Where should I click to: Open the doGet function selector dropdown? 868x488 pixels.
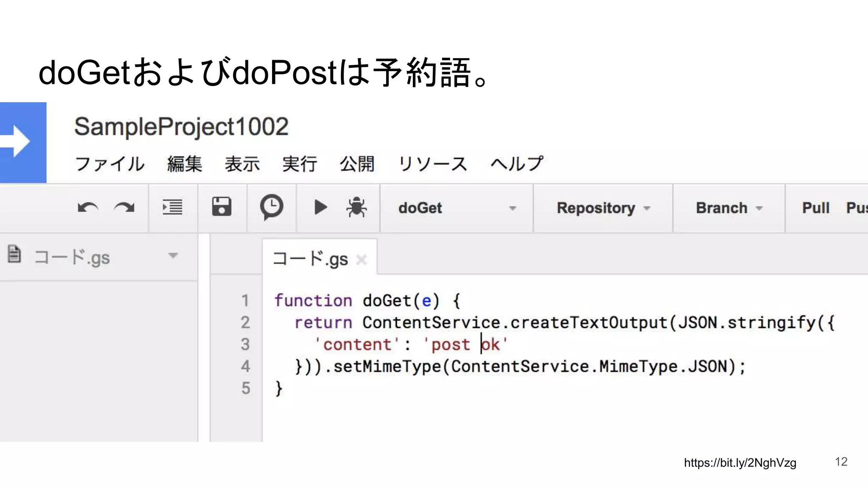(457, 208)
